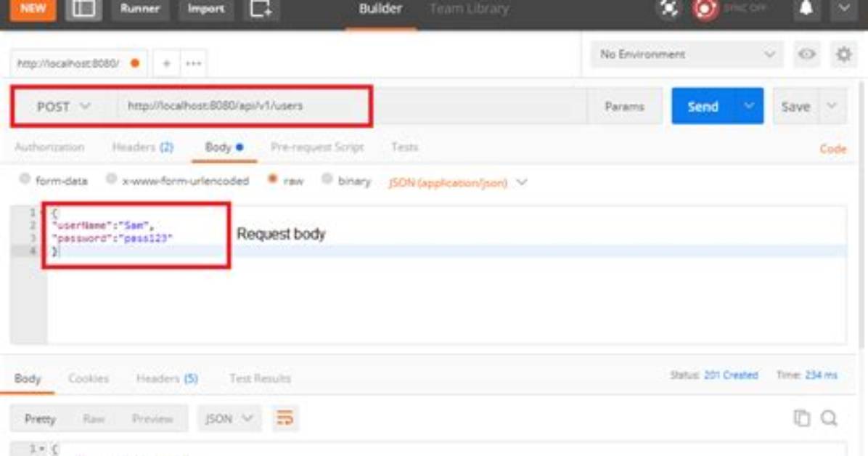Click the Save button
This screenshot has height=456, width=868.
click(795, 107)
